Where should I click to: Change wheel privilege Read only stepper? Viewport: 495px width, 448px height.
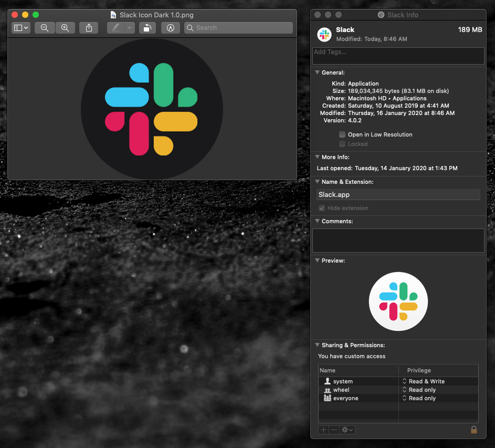[x=404, y=390]
